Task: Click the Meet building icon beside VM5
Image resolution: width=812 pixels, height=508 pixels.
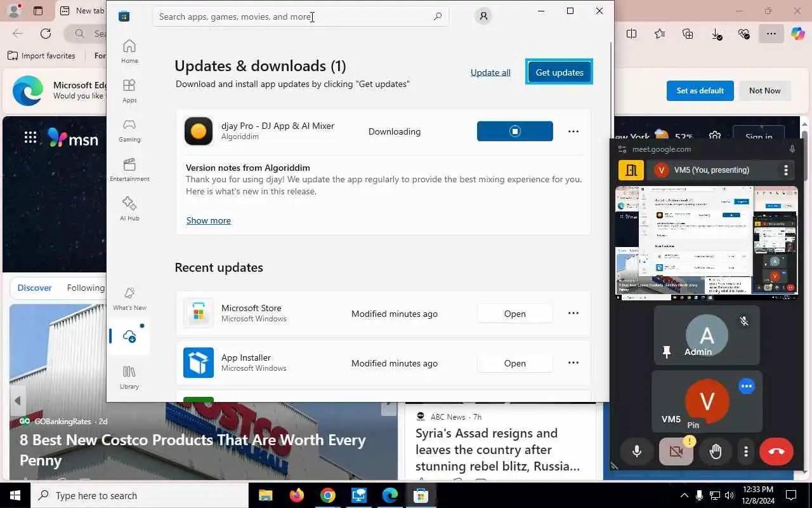Action: 631,170
